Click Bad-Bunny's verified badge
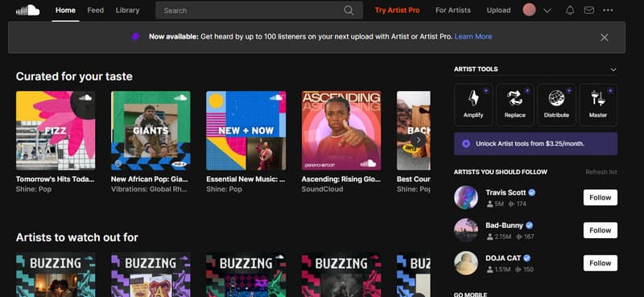644x297 pixels. [x=529, y=225]
